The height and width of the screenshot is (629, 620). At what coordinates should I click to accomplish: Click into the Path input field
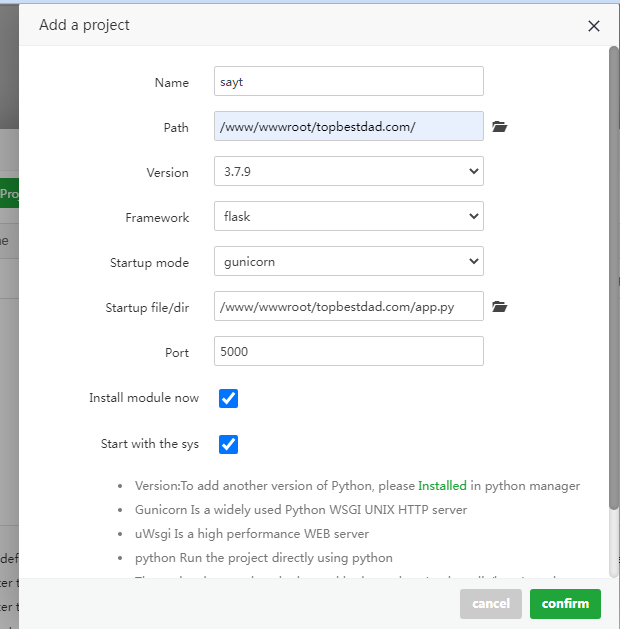coord(348,126)
